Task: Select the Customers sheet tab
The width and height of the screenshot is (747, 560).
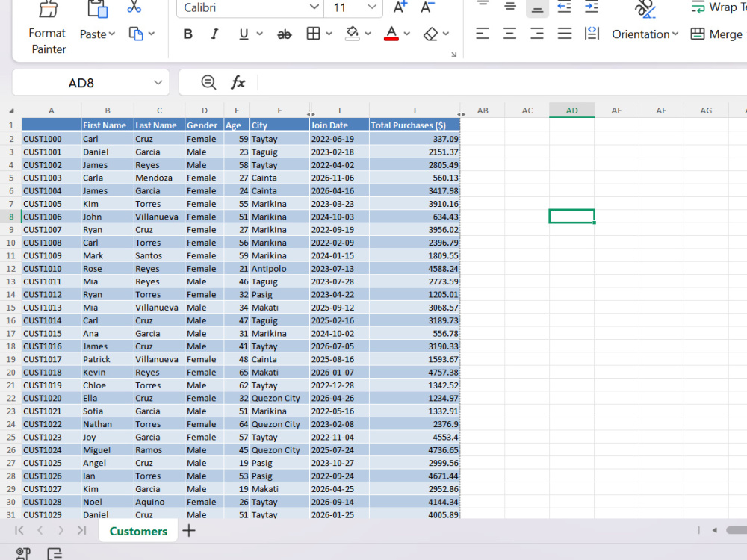Action: point(138,531)
